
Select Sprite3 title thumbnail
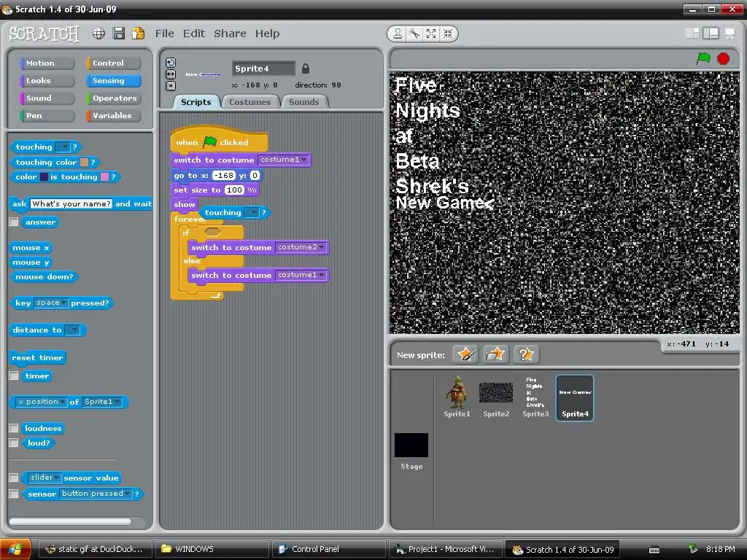point(535,397)
